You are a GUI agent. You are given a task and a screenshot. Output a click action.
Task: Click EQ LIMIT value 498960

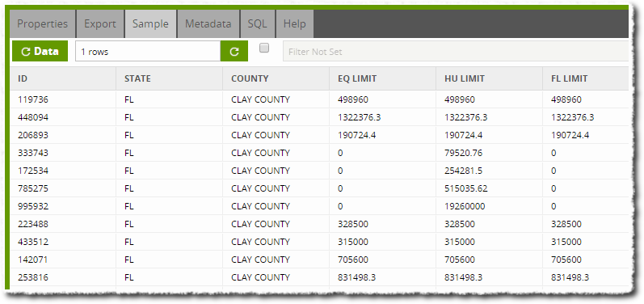pos(353,99)
